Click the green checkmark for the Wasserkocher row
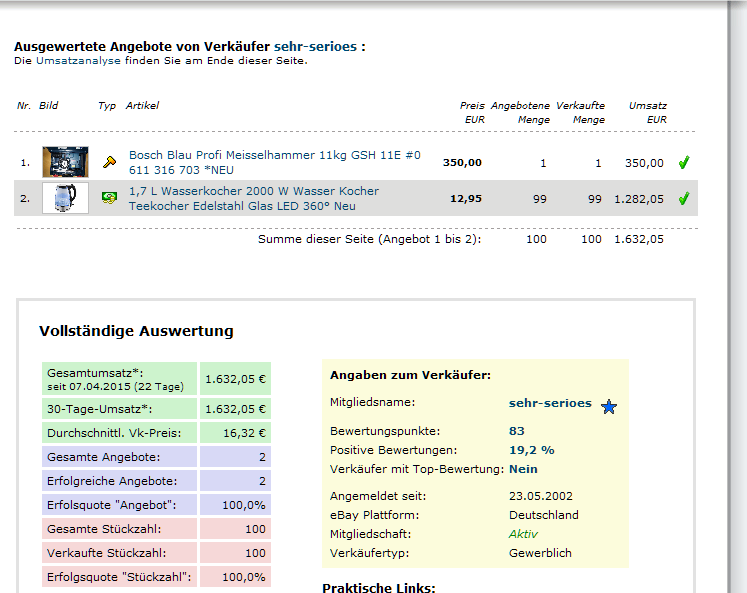Screen dimensions: 747x593 coord(684,198)
